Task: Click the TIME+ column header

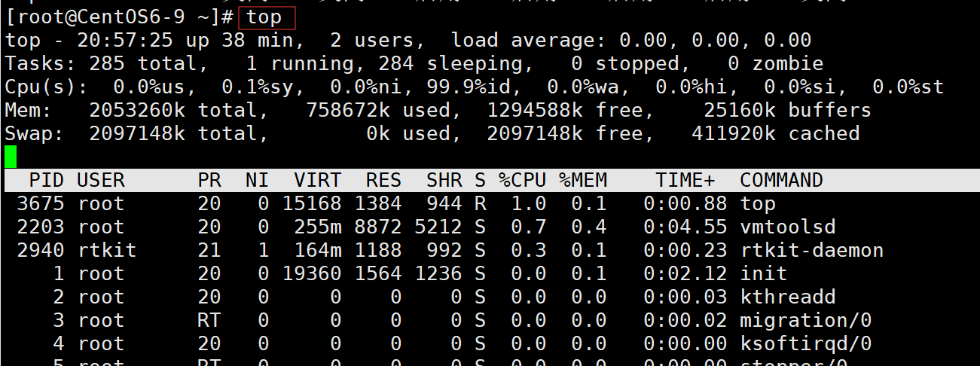Action: (x=685, y=181)
